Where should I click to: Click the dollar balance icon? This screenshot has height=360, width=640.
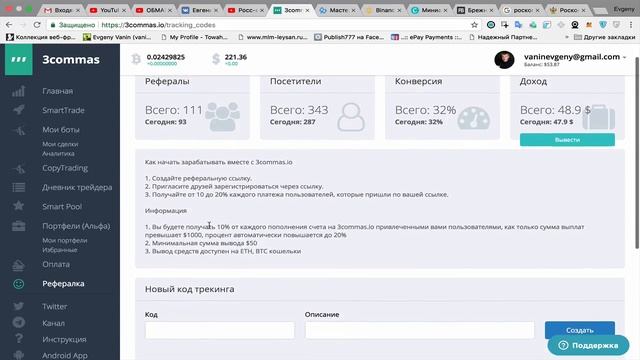point(216,59)
